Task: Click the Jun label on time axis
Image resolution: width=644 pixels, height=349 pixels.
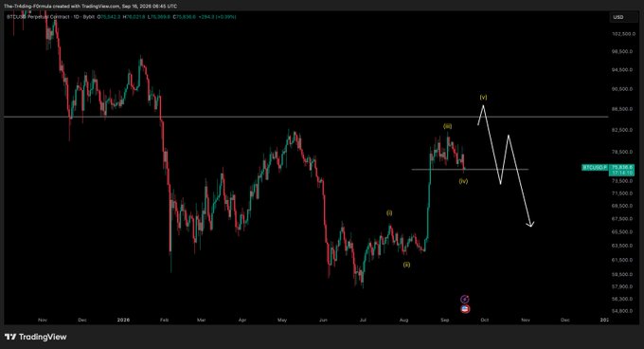Action: [324, 320]
